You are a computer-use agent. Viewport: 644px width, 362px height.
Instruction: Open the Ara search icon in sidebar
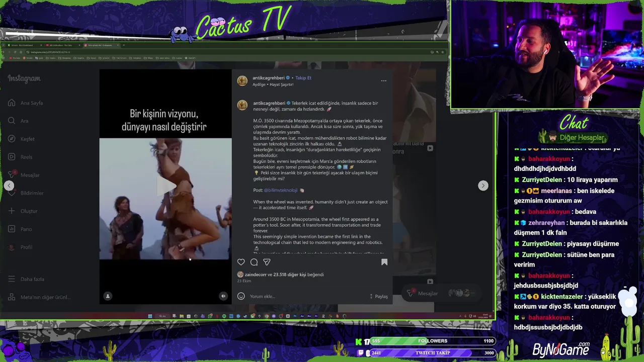(x=12, y=121)
